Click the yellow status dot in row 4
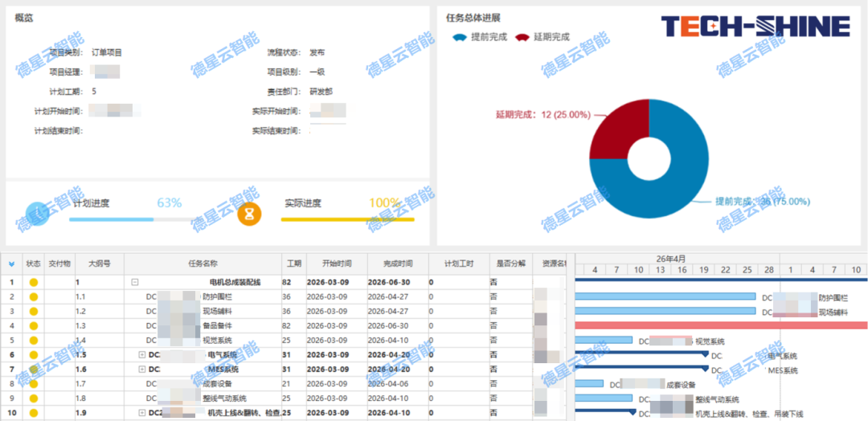Screen dimensions: 868x421 point(33,326)
